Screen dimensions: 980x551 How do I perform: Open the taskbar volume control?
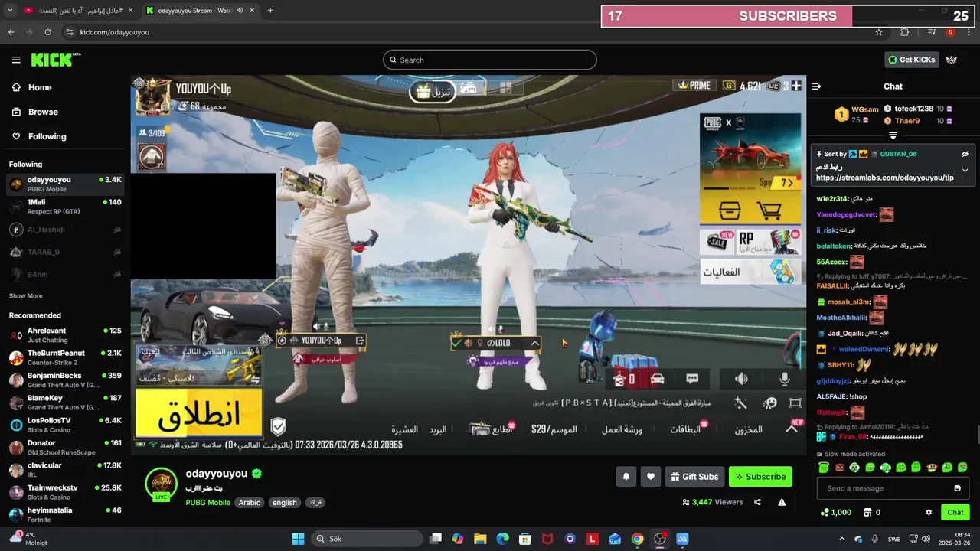pyautogui.click(x=925, y=539)
